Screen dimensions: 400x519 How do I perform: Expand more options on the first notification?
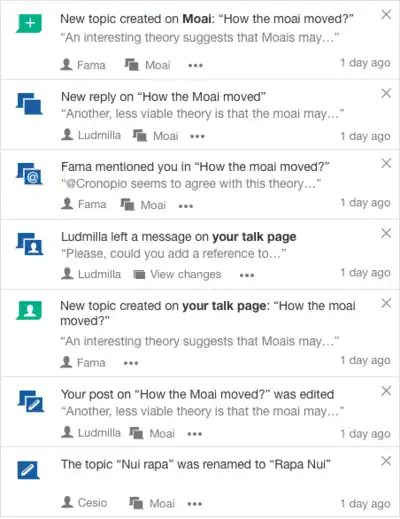coord(195,65)
